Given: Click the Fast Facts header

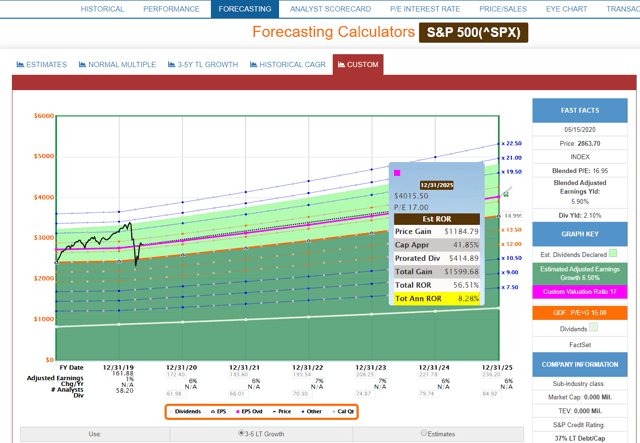Looking at the screenshot, I should click(x=580, y=110).
